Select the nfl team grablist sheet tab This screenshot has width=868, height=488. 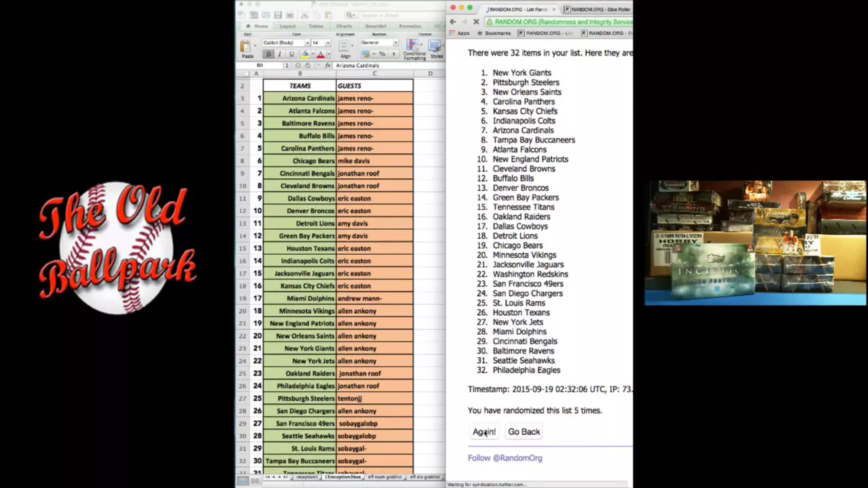(x=384, y=477)
